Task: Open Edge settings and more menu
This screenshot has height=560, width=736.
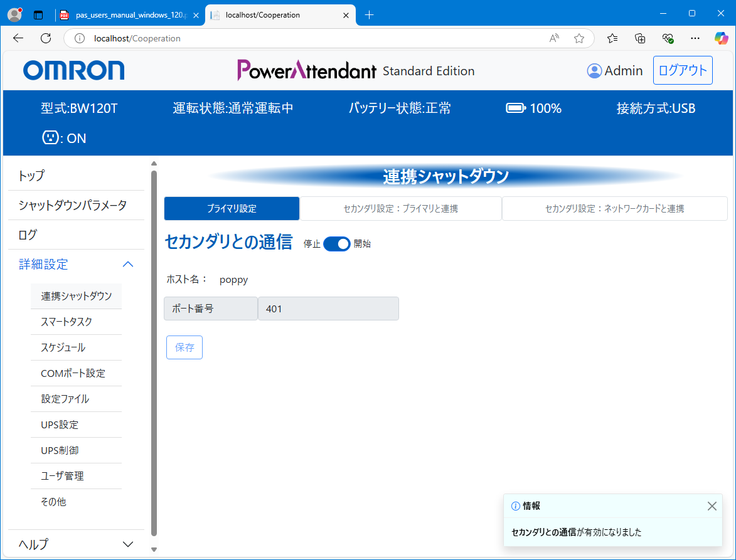Action: 695,38
